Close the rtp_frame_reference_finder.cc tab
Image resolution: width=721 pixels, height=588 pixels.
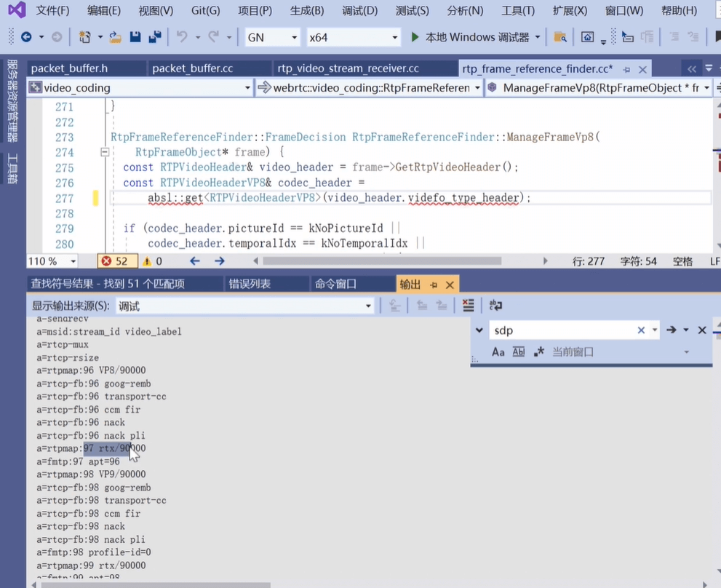643,69
